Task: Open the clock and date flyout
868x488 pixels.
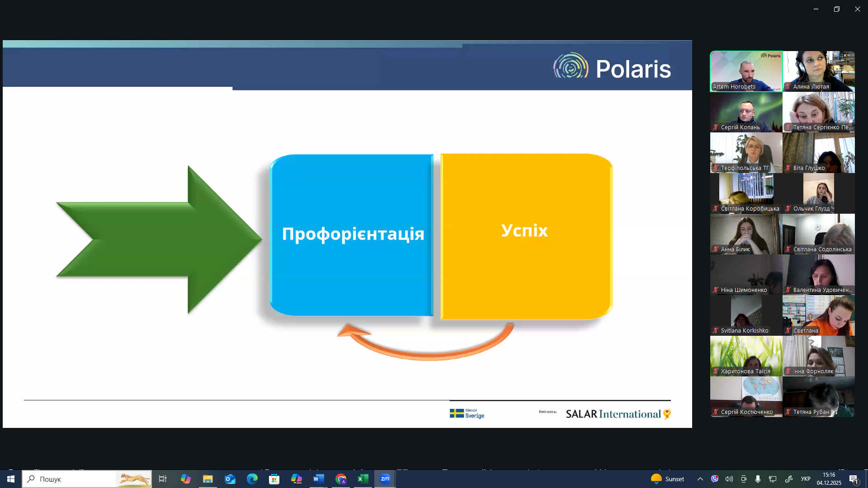Action: [829, 479]
